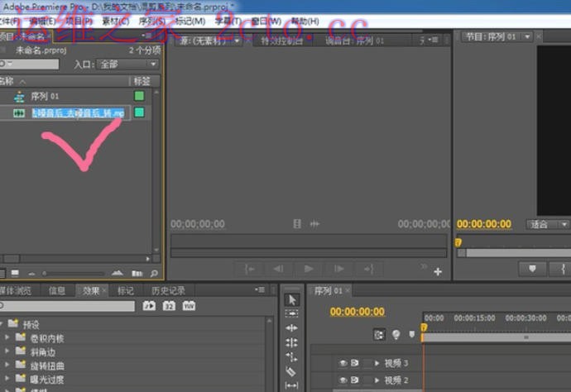Toggle visibility eye for 视频 3 track
Screen dimensions: 571x392
(x=343, y=363)
